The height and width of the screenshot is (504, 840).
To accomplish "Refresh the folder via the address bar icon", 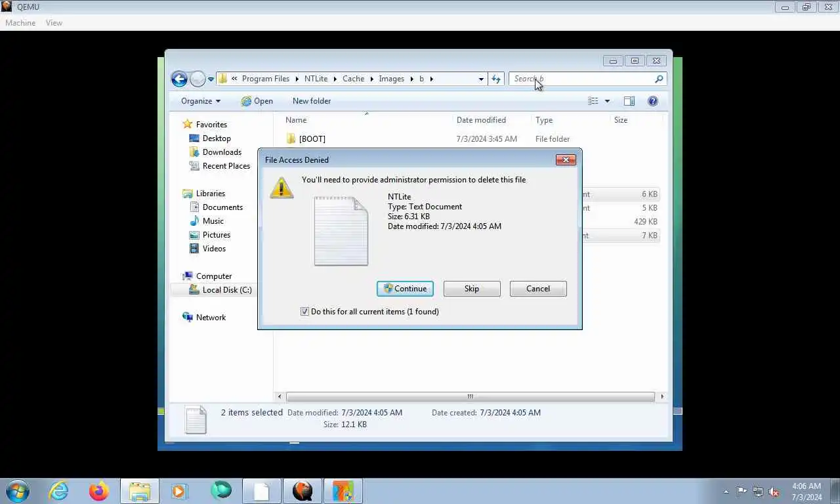I will (496, 79).
